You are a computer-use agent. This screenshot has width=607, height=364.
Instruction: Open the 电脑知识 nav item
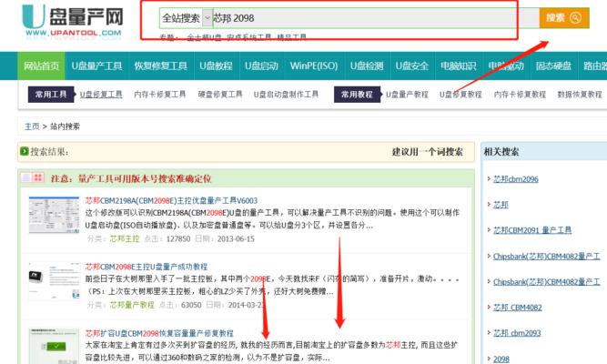(458, 66)
